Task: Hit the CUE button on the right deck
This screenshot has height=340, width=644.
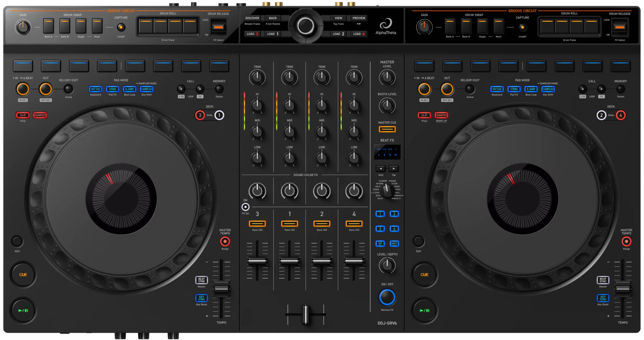Action: coord(424,275)
